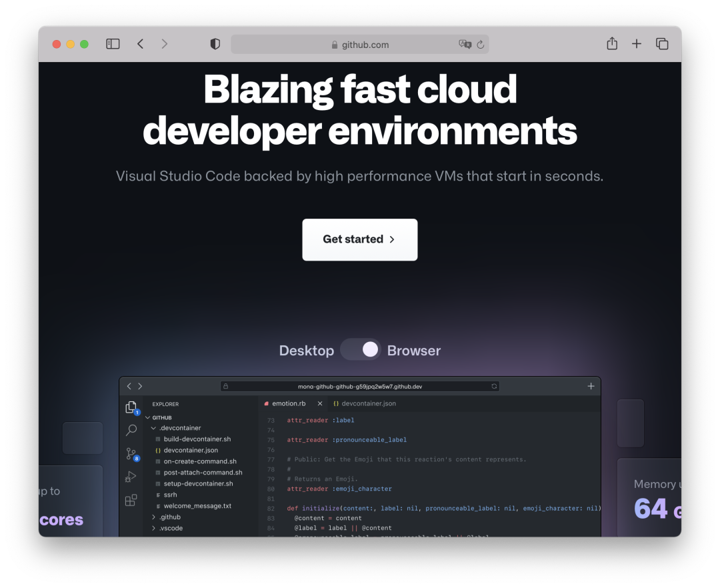Viewport: 720px width, 588px height.
Task: Expand the .github folder
Action: click(x=167, y=517)
